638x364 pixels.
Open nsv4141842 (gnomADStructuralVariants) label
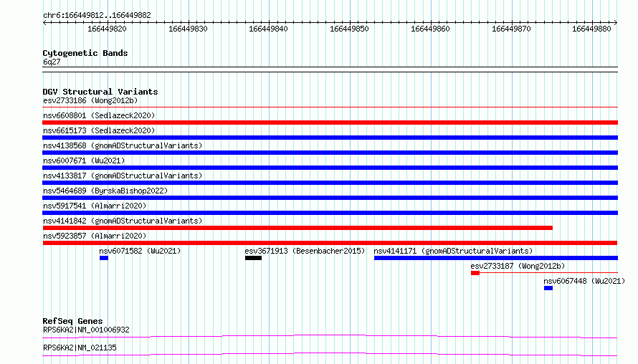tap(123, 221)
